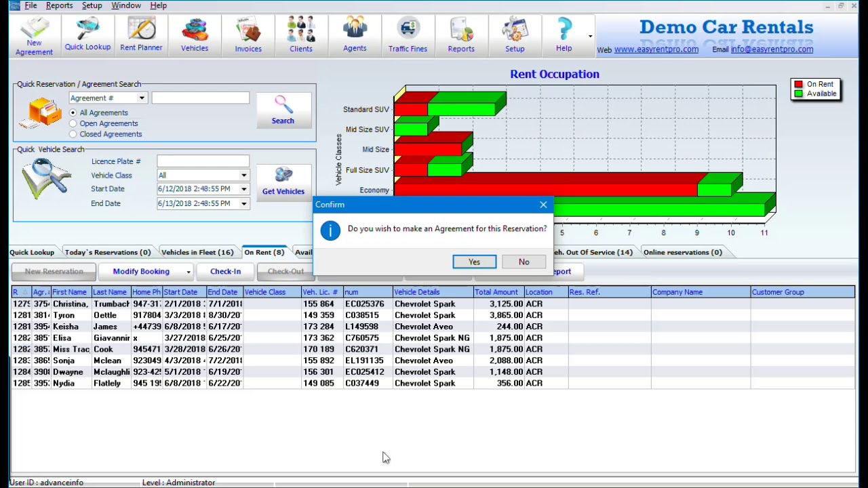Open www.easyrentpro.com web link
The image size is (868, 488).
(x=656, y=49)
